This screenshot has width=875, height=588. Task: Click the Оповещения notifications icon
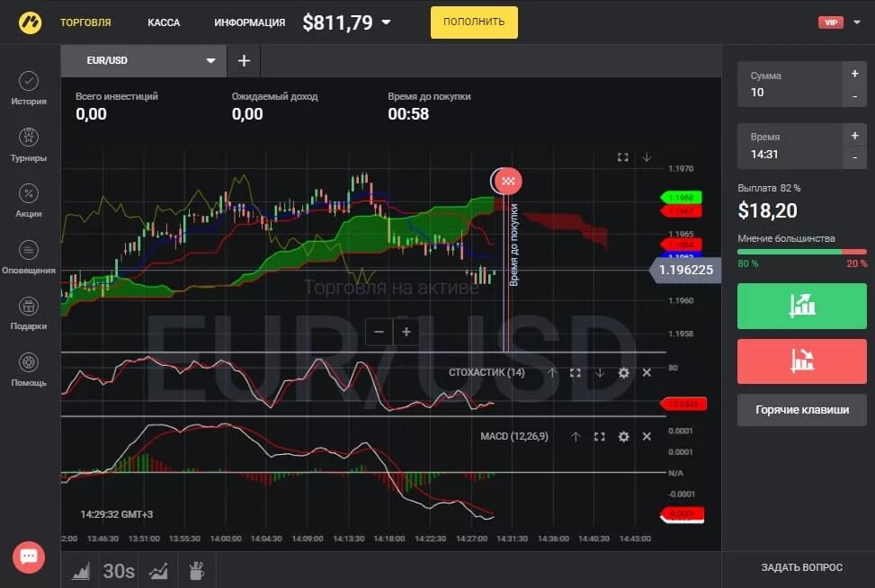point(29,254)
